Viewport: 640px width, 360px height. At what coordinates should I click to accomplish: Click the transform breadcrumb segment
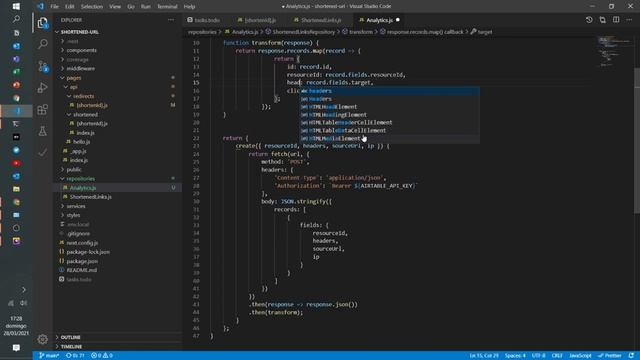pyautogui.click(x=361, y=32)
